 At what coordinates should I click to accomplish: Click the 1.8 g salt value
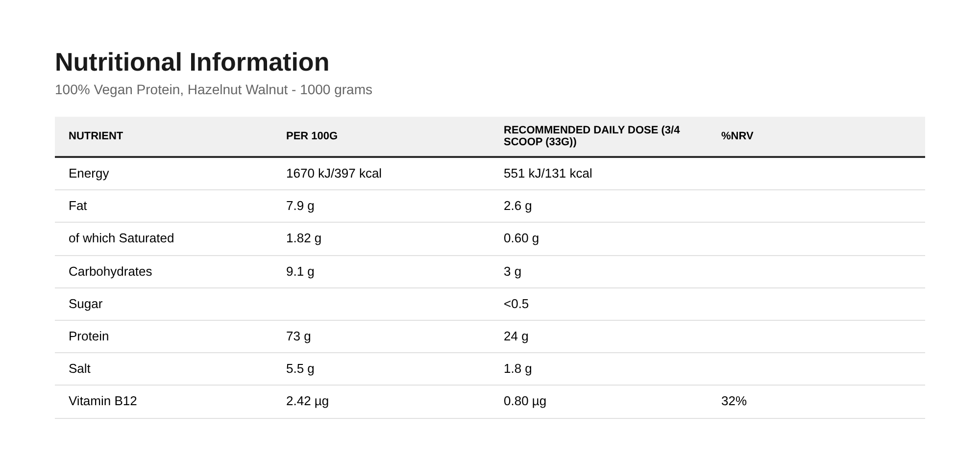[517, 369]
